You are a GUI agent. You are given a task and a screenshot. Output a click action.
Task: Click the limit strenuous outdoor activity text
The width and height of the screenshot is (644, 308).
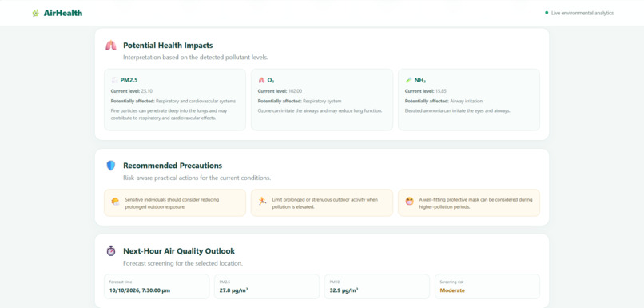pyautogui.click(x=324, y=203)
